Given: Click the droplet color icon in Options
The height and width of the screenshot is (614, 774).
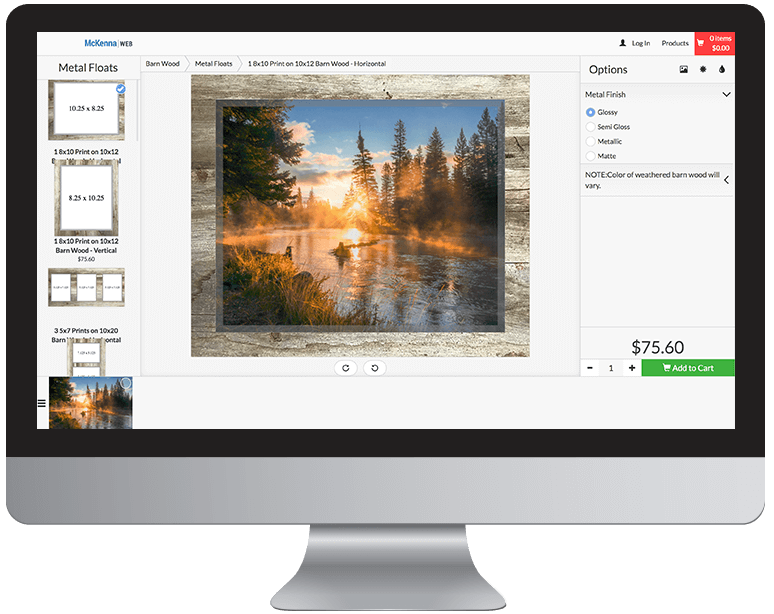Looking at the screenshot, I should click(722, 70).
